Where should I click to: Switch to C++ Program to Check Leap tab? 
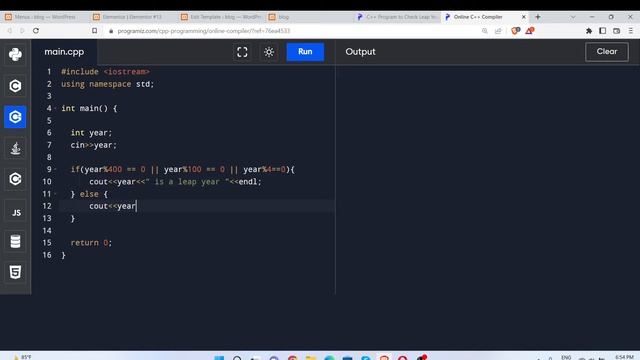(397, 17)
